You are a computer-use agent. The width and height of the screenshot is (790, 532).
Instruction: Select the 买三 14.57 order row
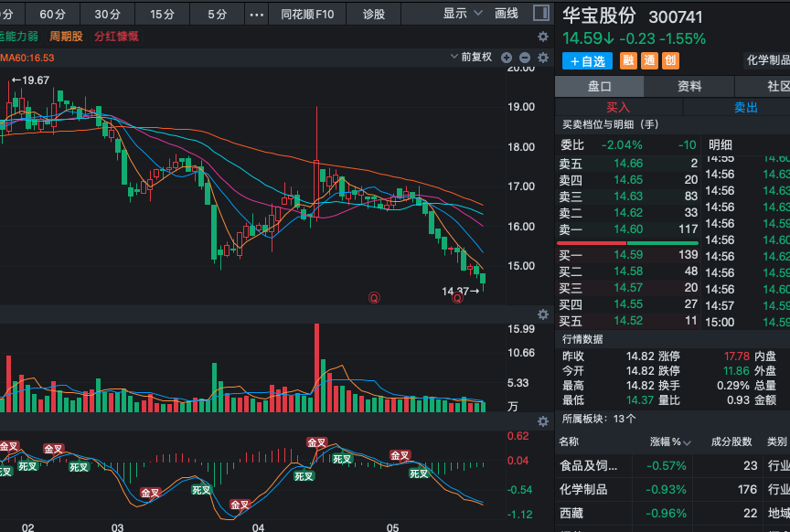628,288
